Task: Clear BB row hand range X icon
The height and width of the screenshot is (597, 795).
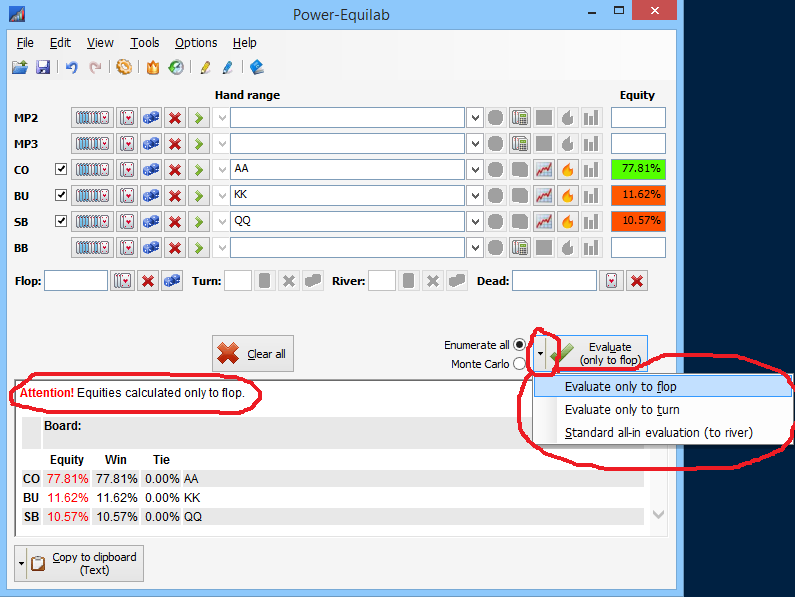Action: tap(175, 248)
